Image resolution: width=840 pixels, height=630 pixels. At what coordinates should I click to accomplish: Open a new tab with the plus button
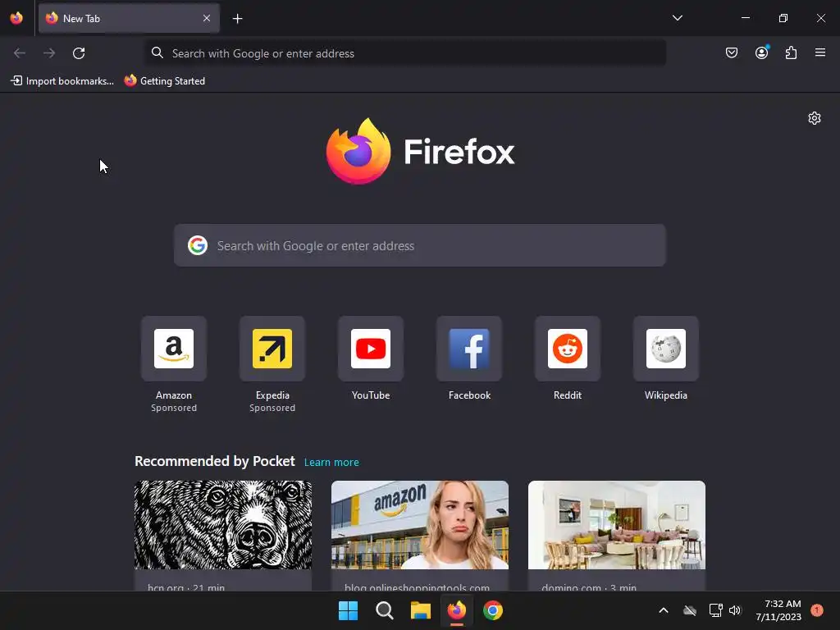237,19
